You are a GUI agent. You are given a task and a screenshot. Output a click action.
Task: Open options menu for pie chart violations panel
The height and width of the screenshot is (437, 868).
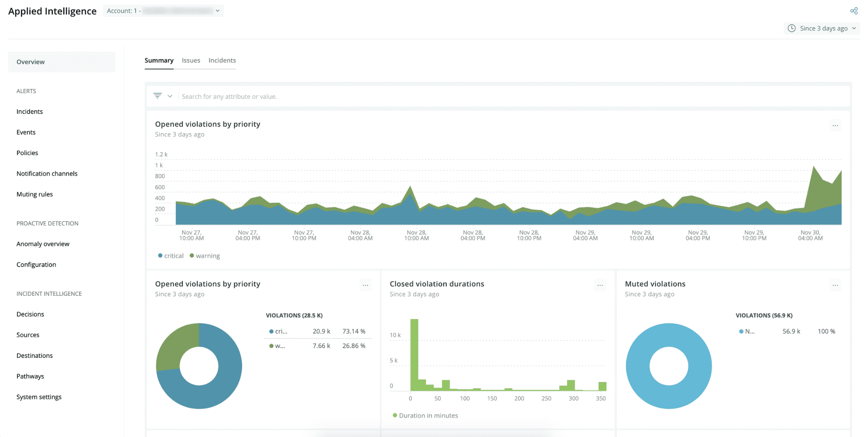tap(365, 285)
